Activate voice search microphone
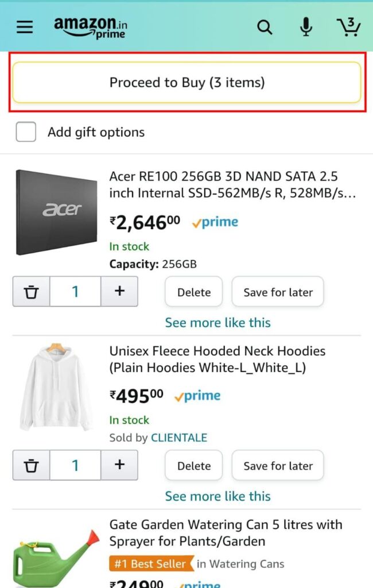The image size is (373, 588). 306,26
